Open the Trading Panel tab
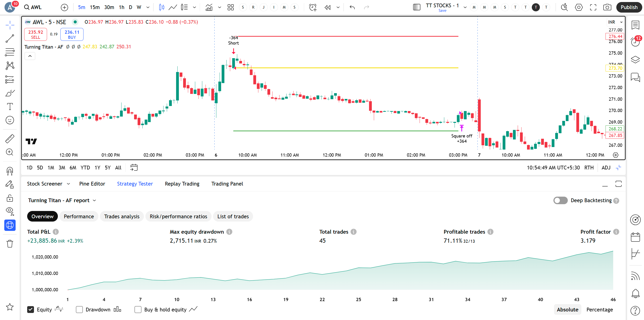 227,184
